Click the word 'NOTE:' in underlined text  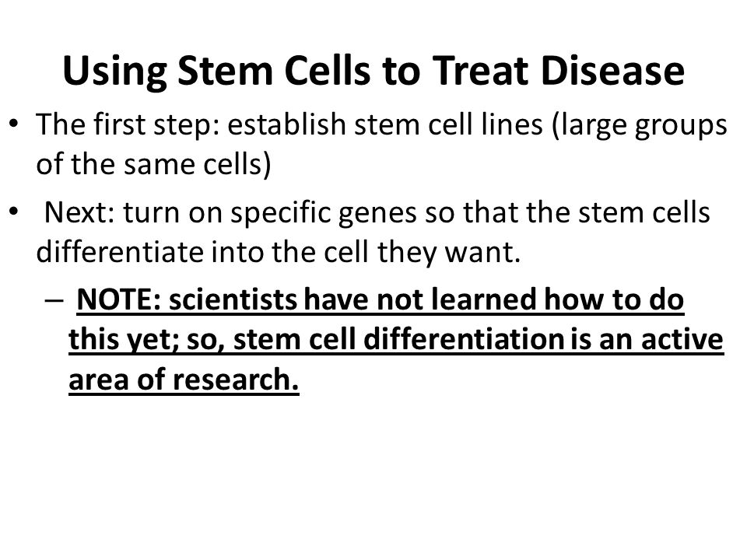tap(120, 299)
